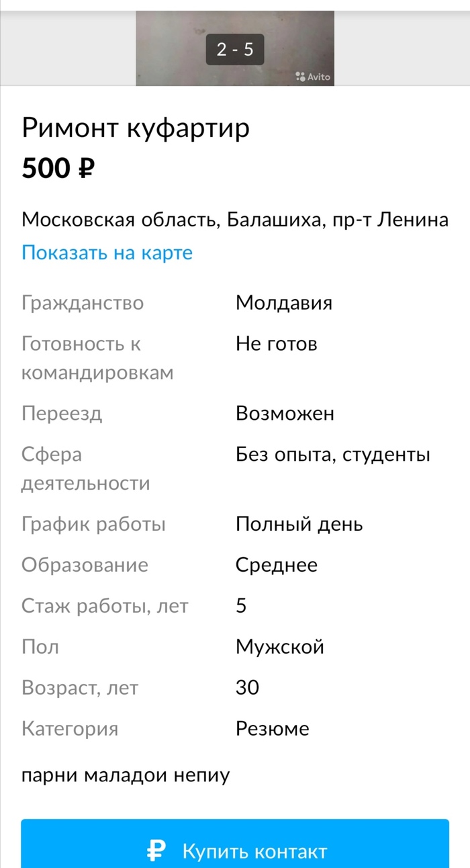Click the listing title Римонт куфартир
This screenshot has height=868, width=470.
click(136, 126)
